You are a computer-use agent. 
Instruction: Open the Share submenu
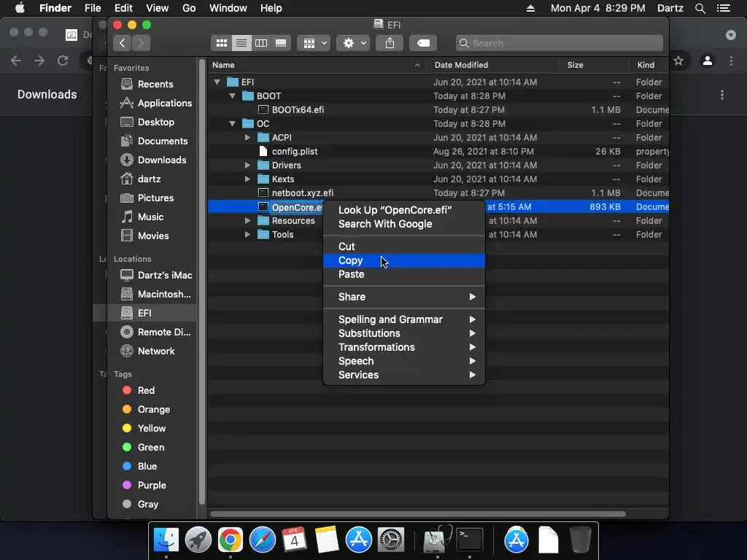[404, 297]
